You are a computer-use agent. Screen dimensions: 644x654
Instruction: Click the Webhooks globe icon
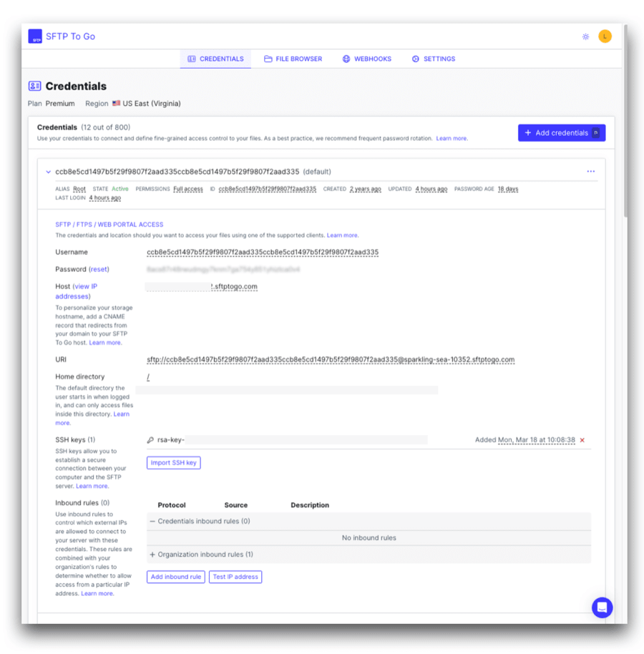pyautogui.click(x=346, y=59)
